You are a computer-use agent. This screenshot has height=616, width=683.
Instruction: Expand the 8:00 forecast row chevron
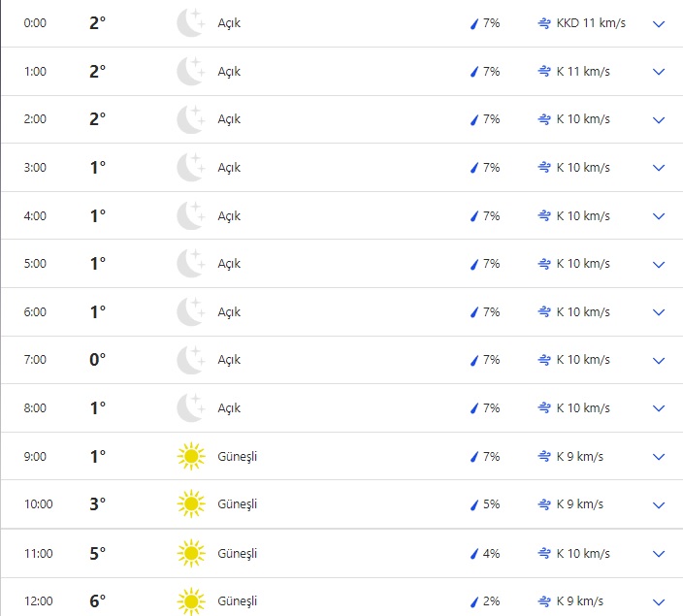[660, 408]
